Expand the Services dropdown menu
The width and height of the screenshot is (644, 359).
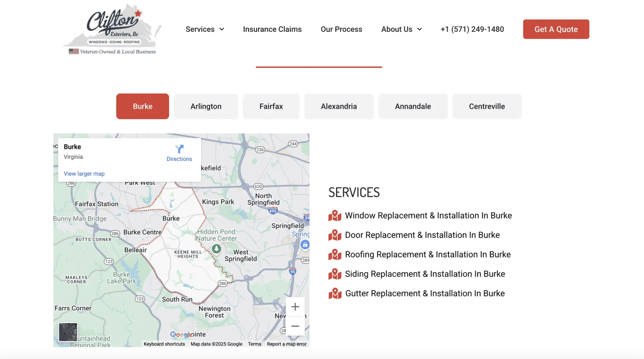[205, 29]
